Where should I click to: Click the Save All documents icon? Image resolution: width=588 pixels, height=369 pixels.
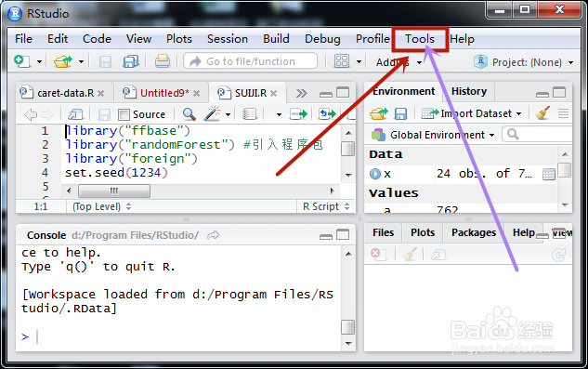coord(130,61)
